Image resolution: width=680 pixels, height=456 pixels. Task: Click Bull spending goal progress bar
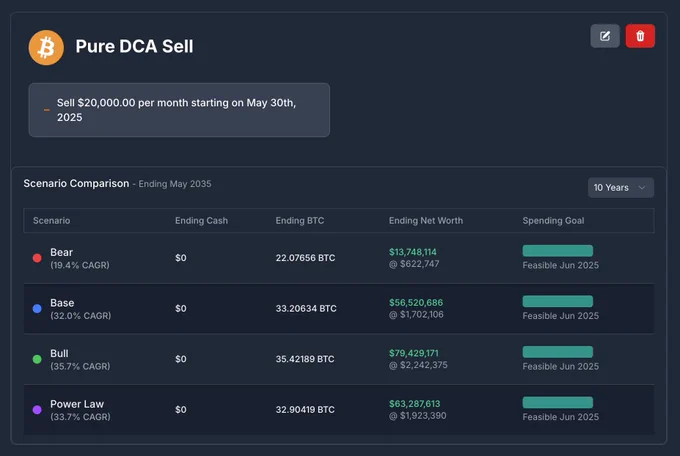tap(558, 352)
